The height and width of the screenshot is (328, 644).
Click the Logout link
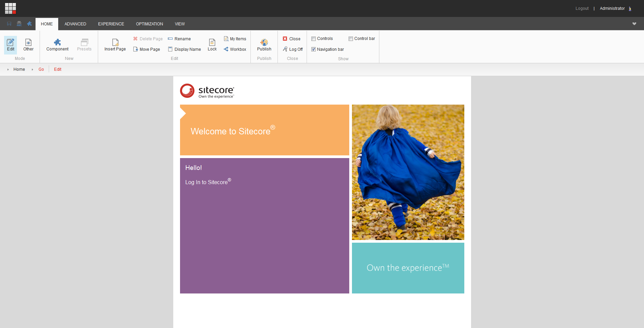tap(582, 8)
